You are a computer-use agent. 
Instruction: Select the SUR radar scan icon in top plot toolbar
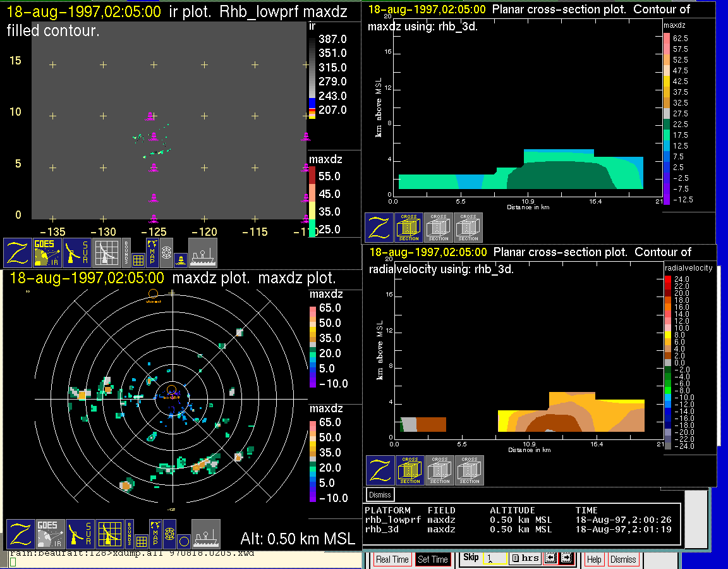click(x=78, y=252)
